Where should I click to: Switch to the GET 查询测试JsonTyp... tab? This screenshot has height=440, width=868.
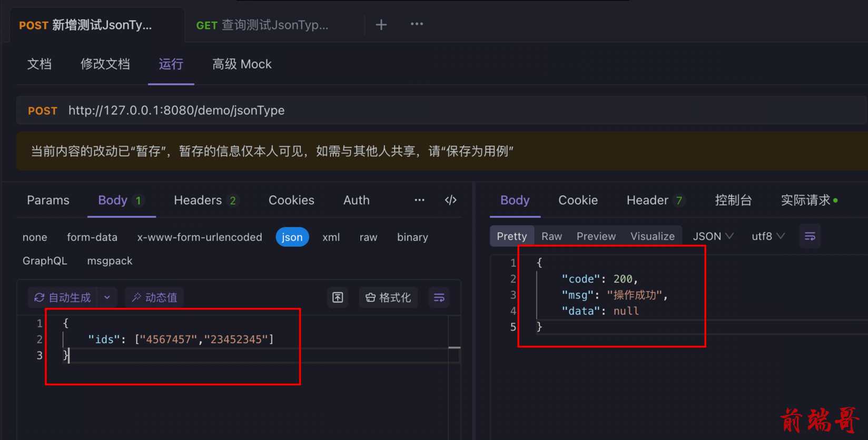(262, 25)
